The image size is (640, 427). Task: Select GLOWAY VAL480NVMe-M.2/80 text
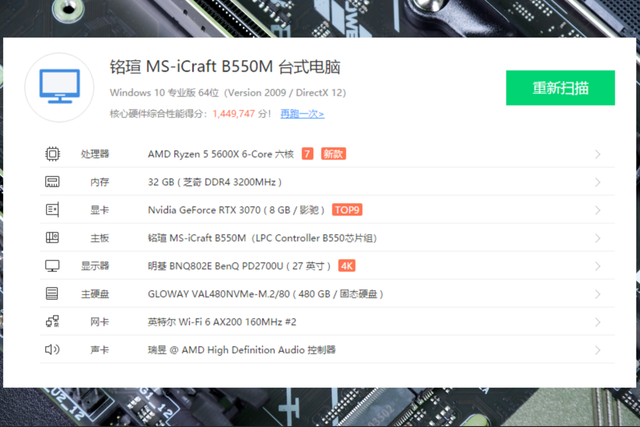265,294
